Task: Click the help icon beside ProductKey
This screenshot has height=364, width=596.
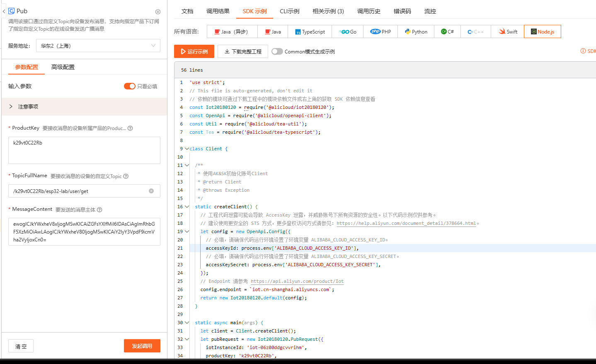Action: (x=130, y=128)
